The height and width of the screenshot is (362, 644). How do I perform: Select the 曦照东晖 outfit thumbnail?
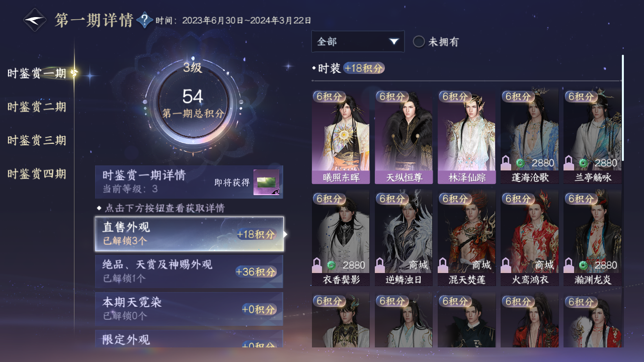pyautogui.click(x=341, y=137)
